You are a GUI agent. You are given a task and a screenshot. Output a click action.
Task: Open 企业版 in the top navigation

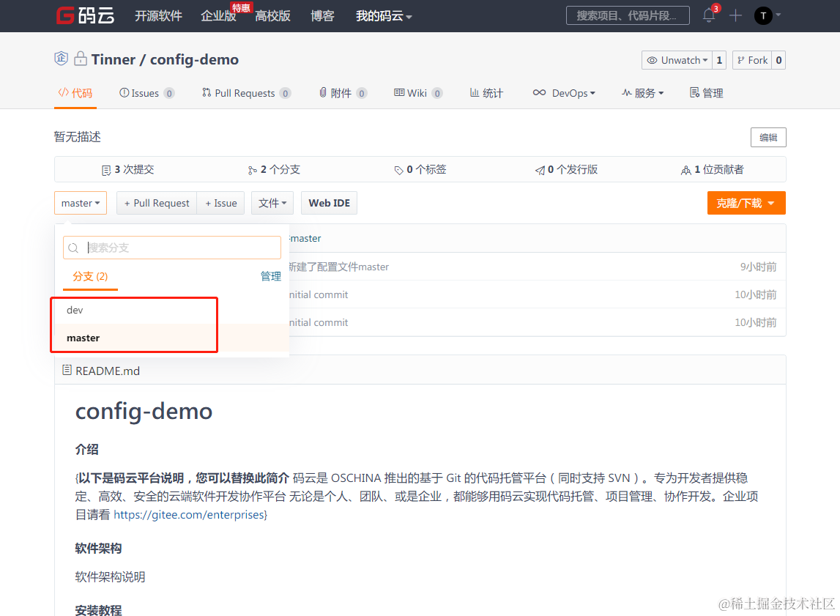[x=218, y=16]
